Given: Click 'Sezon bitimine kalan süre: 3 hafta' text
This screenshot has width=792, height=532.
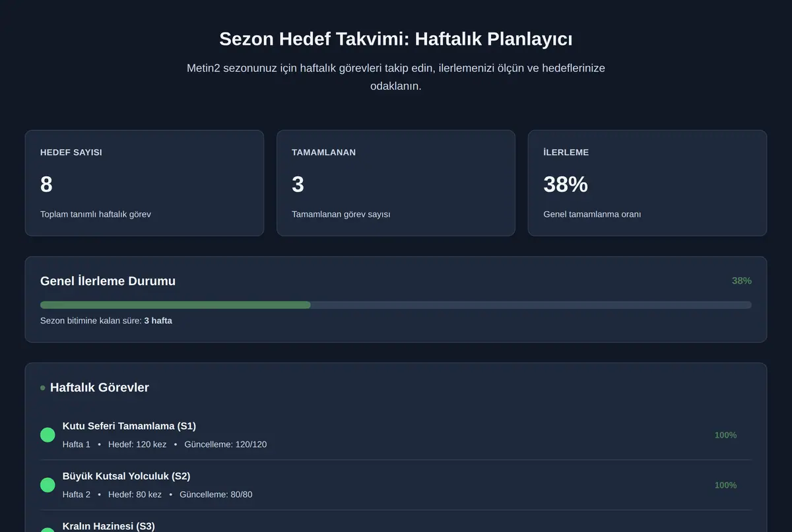Looking at the screenshot, I should tap(106, 321).
